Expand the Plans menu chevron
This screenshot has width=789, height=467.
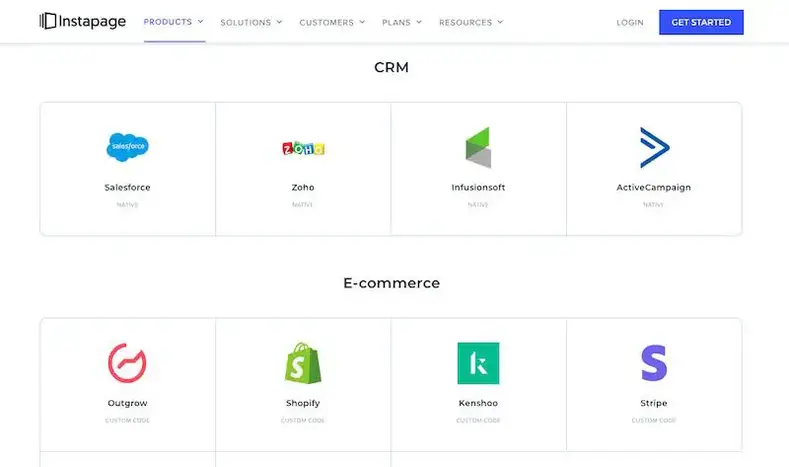(x=419, y=22)
